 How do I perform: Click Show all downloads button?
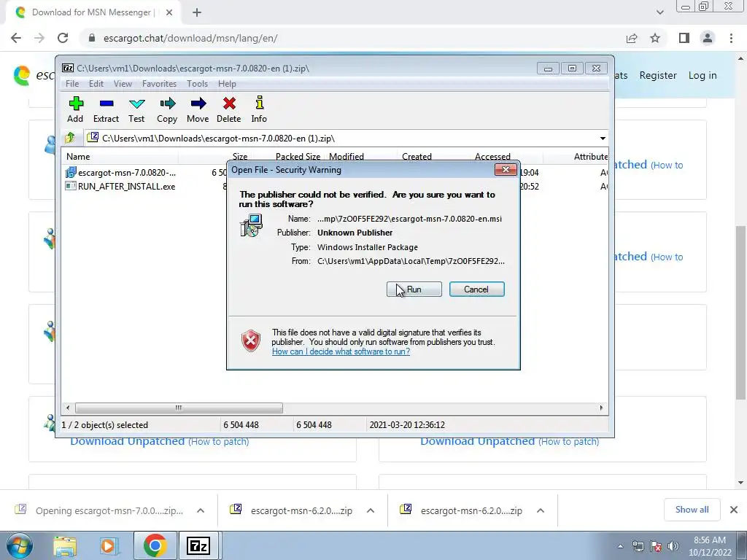click(x=692, y=510)
